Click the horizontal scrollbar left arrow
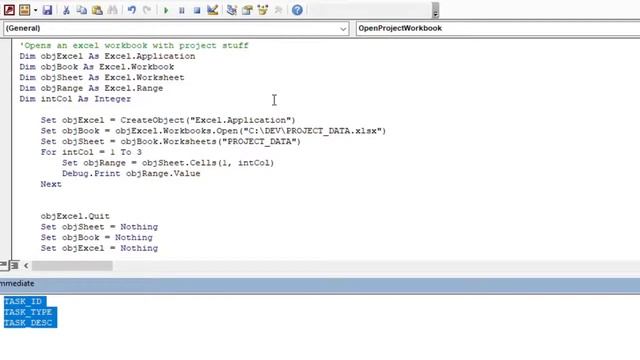 [x=26, y=266]
